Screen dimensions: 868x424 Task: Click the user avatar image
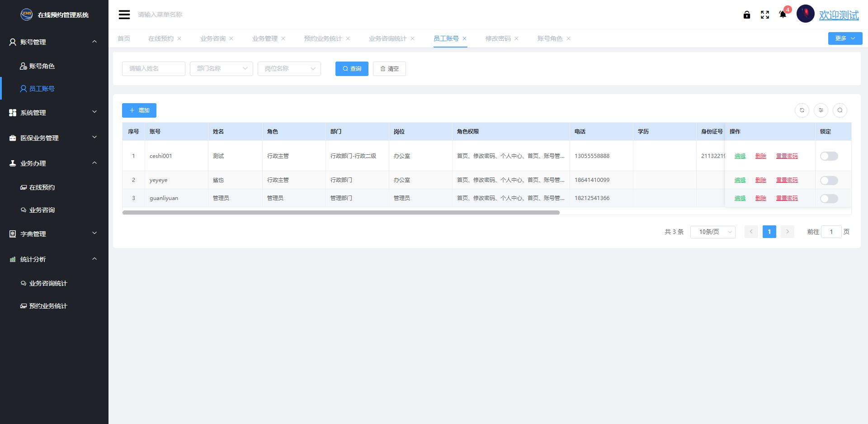[806, 14]
